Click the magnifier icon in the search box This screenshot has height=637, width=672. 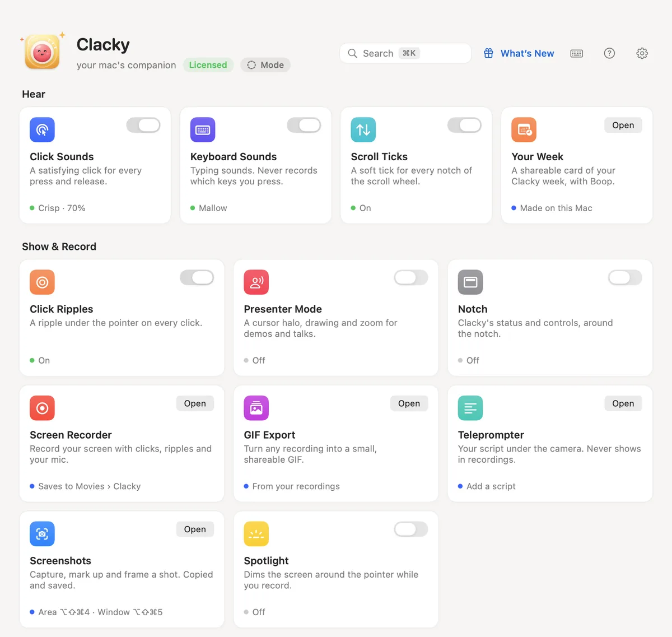(352, 53)
